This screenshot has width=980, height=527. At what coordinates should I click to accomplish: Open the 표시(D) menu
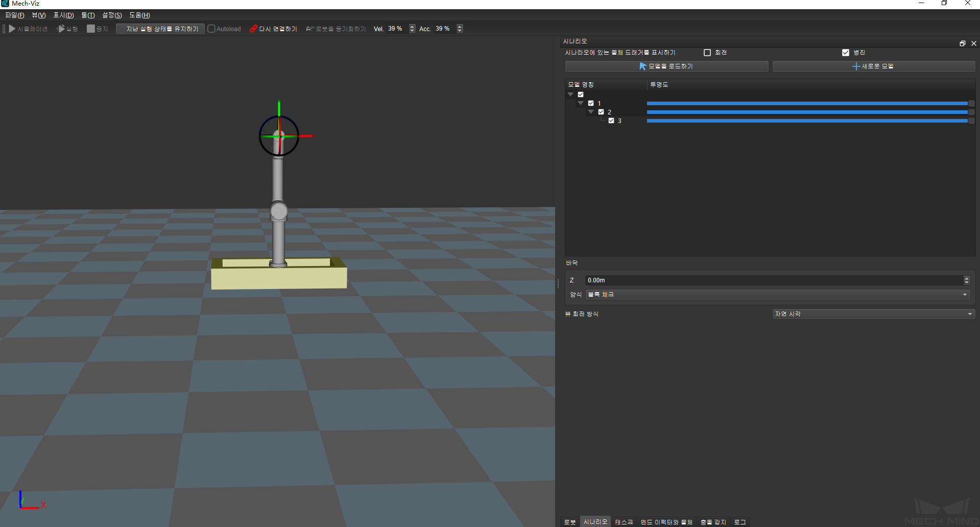(x=63, y=15)
